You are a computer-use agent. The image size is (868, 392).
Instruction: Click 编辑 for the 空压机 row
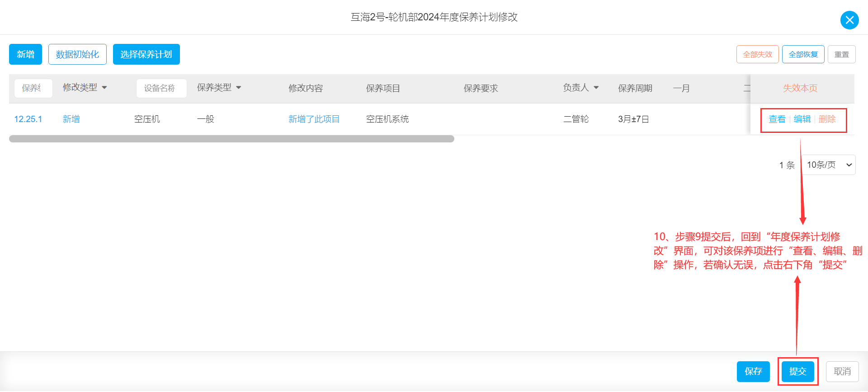(x=802, y=119)
